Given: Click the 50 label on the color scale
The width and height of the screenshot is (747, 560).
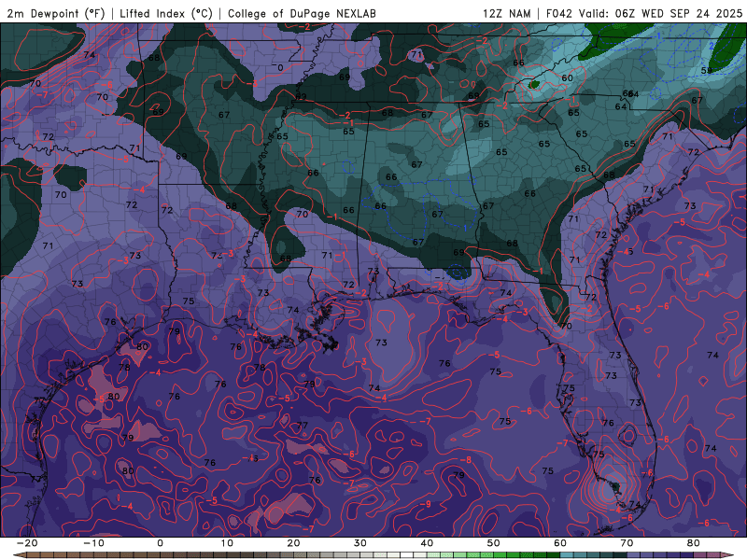Looking at the screenshot, I should tap(494, 543).
